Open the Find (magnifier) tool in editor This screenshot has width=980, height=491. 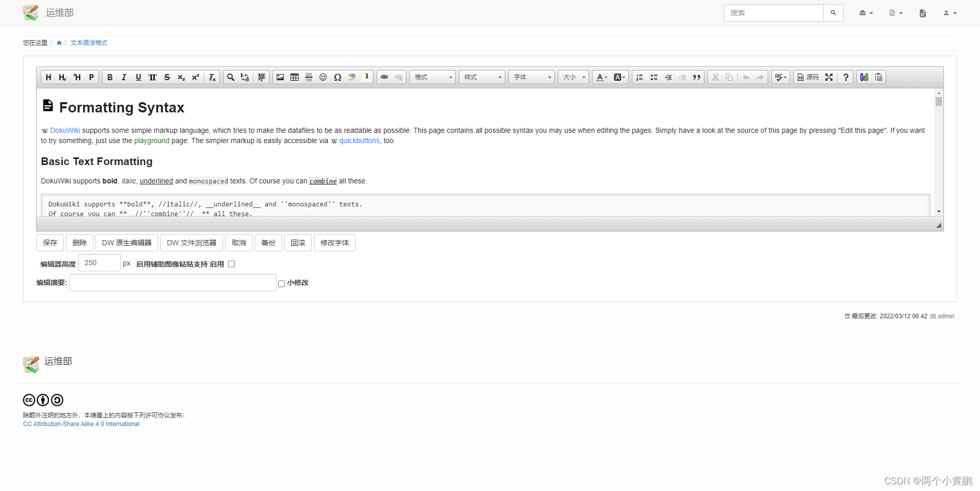[x=231, y=77]
